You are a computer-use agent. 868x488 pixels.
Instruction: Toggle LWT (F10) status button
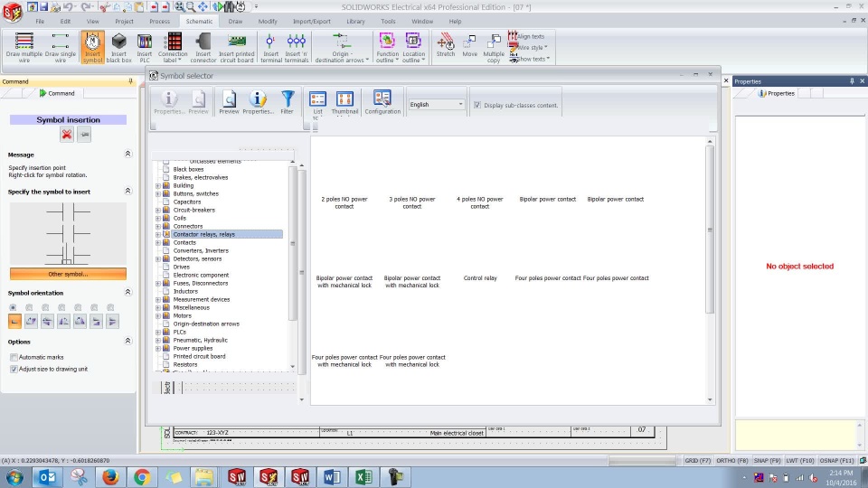[x=800, y=460]
